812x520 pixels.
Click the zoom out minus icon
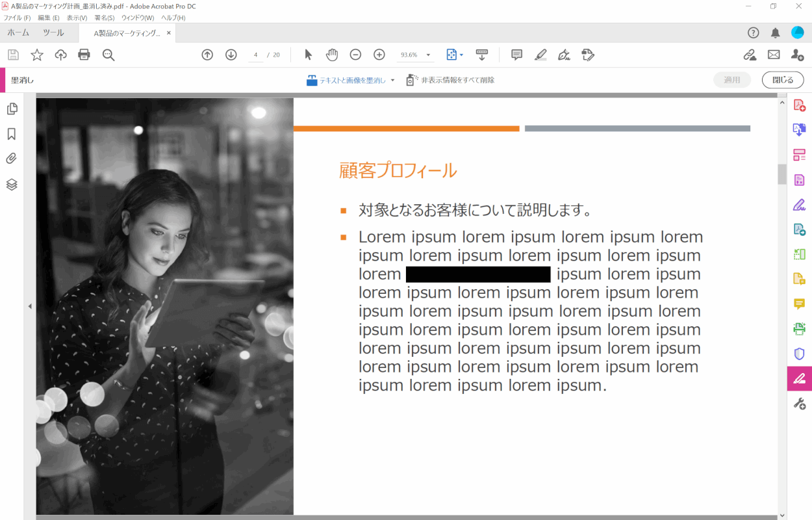click(x=355, y=55)
